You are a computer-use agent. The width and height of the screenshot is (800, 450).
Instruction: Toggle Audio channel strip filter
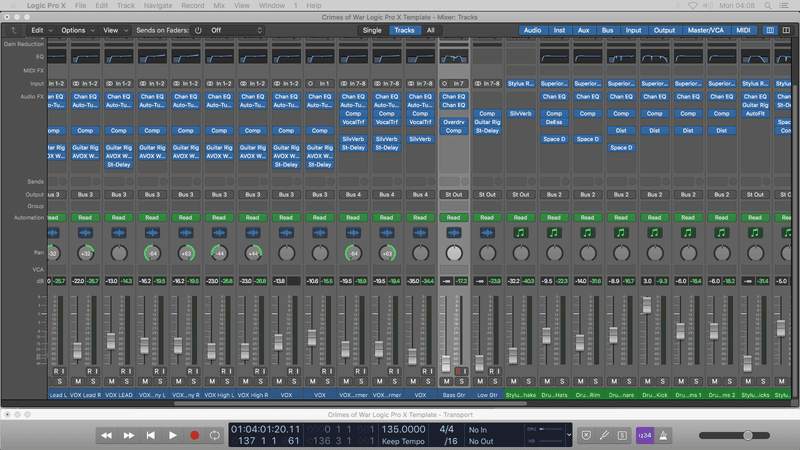pyautogui.click(x=532, y=30)
